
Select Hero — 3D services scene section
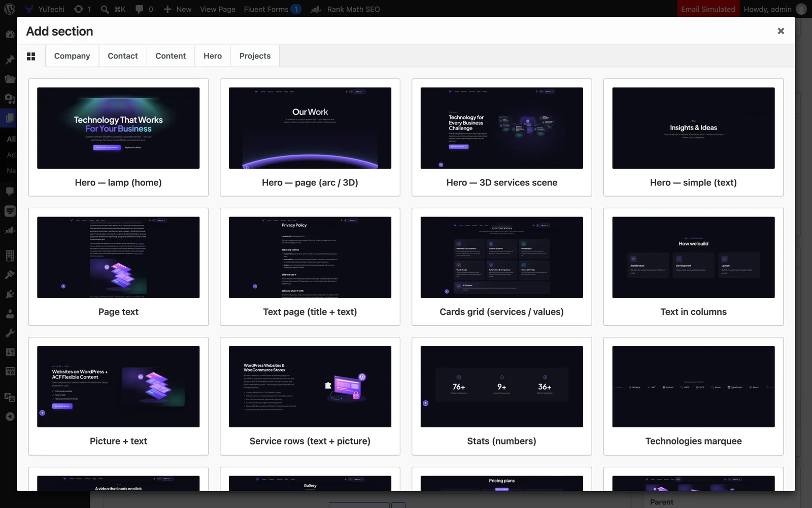(x=502, y=137)
